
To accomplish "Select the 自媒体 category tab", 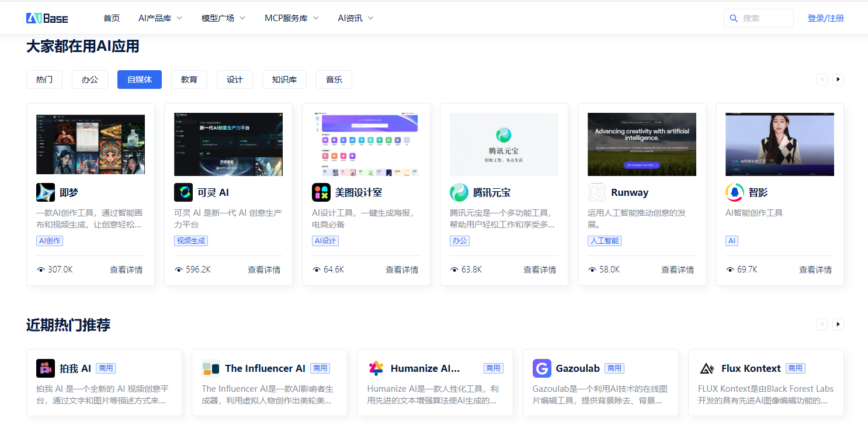I will 140,80.
